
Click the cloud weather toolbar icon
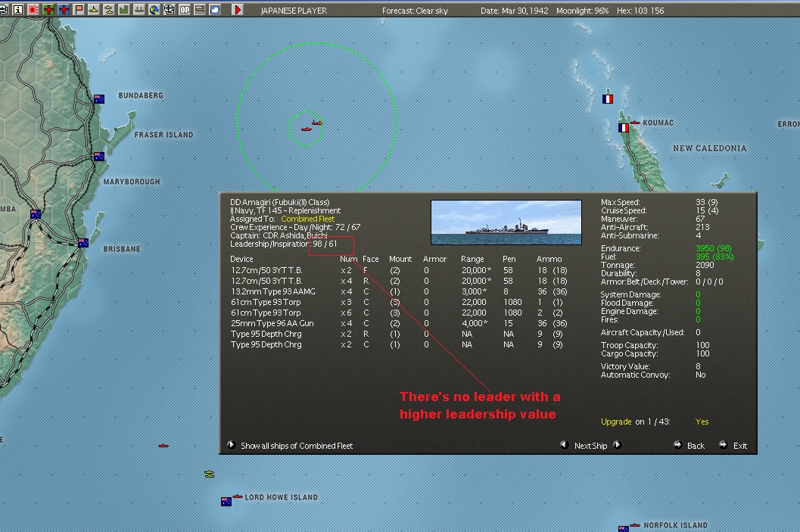tap(215, 9)
